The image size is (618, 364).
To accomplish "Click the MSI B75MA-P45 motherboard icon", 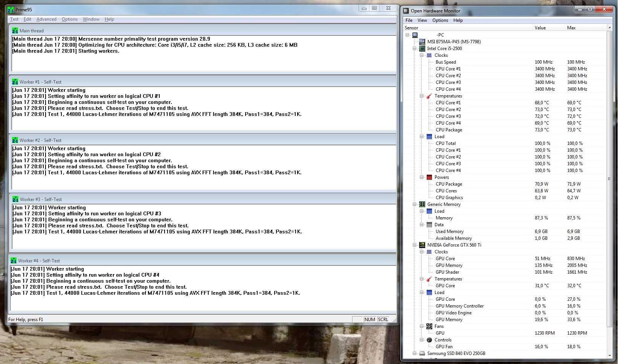I will (x=422, y=42).
